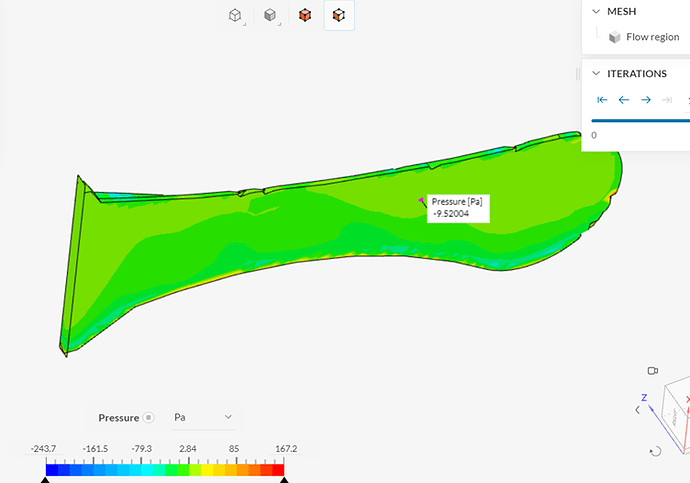Click the Pressure legend settings icon

(149, 417)
